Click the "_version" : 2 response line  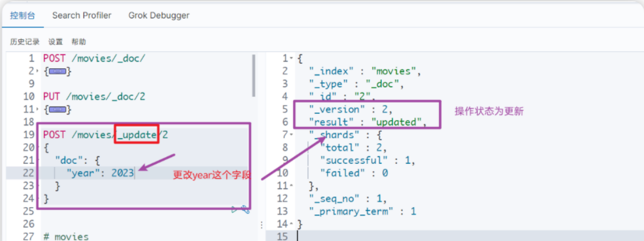(351, 110)
